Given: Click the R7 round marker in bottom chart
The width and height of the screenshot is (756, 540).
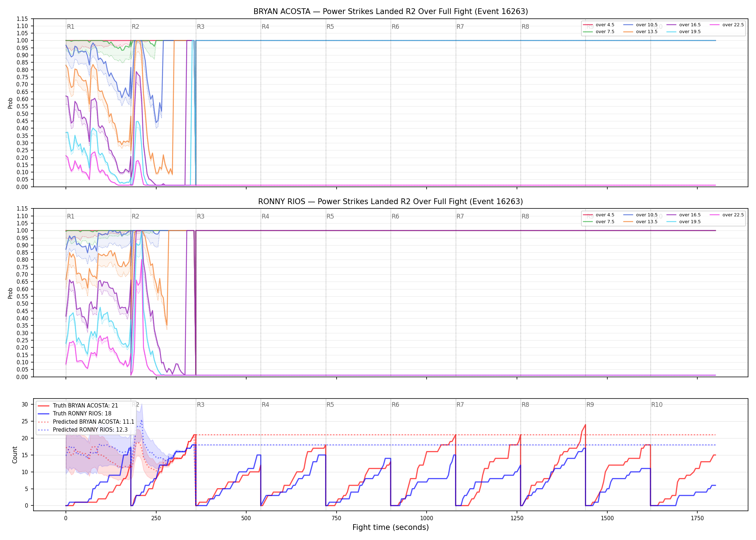Looking at the screenshot, I should point(460,405).
